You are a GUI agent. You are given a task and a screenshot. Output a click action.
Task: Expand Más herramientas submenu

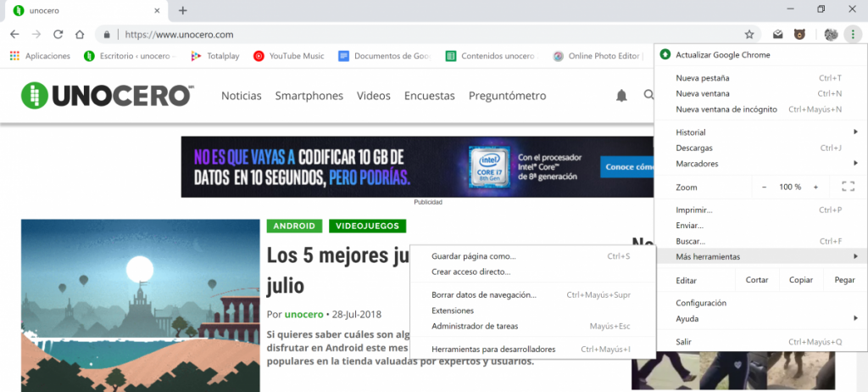760,257
